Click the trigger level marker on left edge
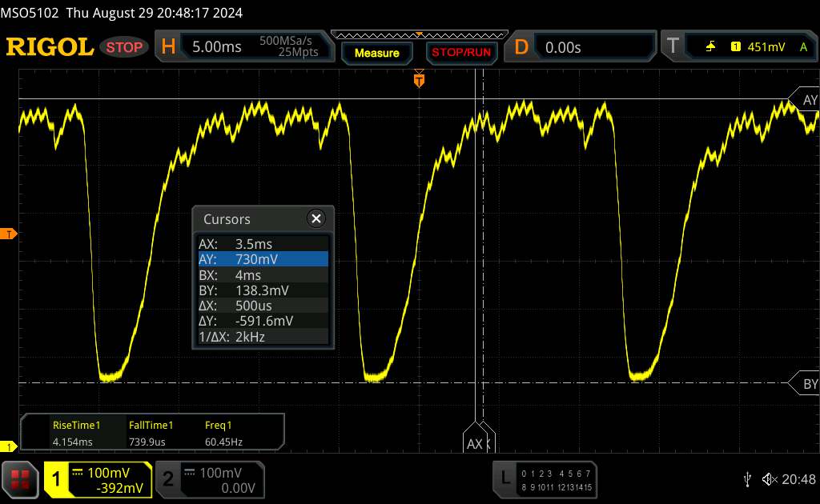The image size is (820, 504). coord(10,234)
